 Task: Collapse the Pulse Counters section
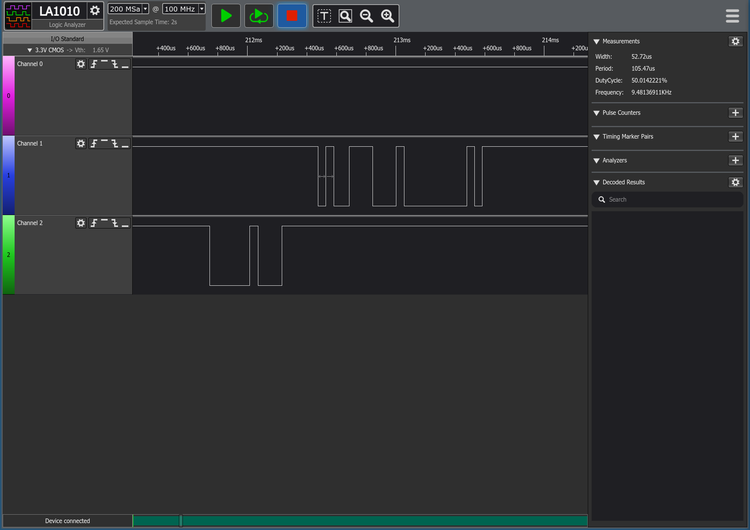[x=596, y=113]
